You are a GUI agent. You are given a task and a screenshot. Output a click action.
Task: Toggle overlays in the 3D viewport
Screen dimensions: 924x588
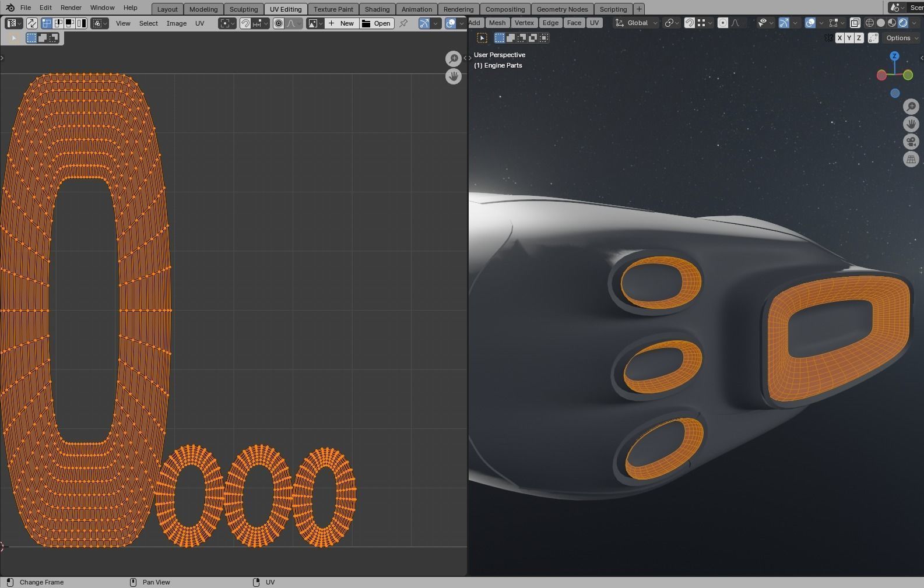[810, 23]
